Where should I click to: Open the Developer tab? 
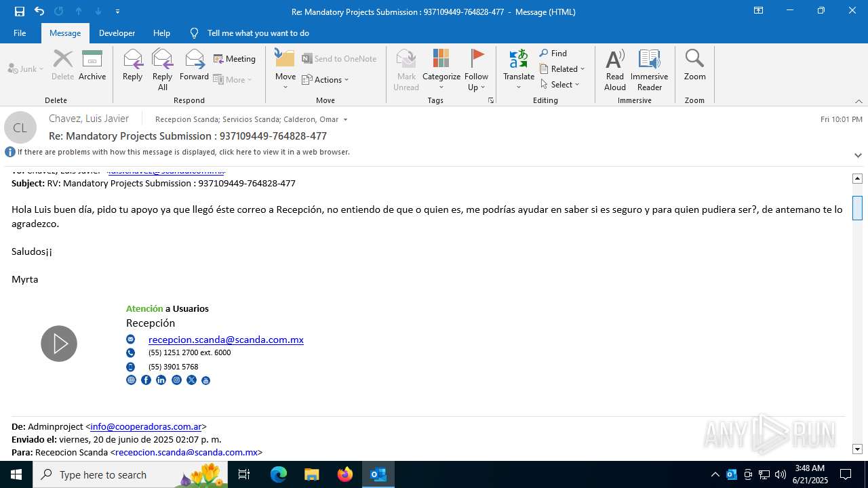pos(117,33)
